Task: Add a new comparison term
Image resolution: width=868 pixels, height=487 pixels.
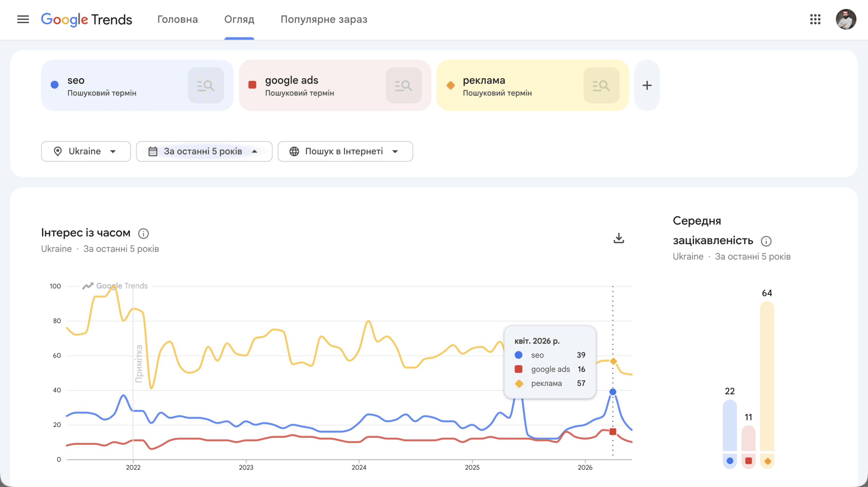Action: tap(647, 85)
